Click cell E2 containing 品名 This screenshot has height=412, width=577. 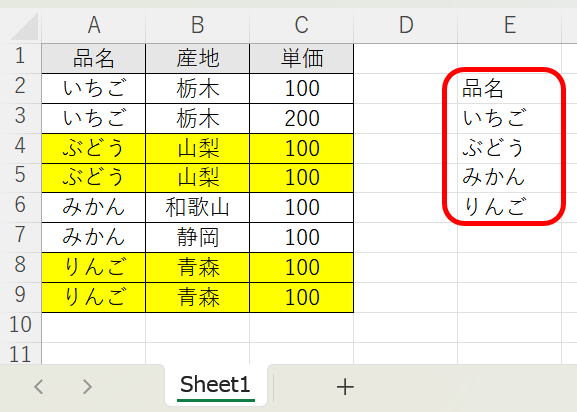(510, 88)
